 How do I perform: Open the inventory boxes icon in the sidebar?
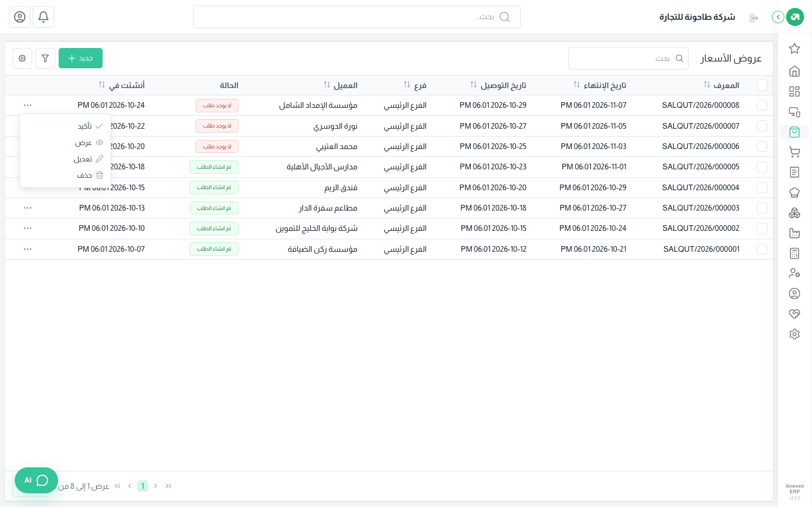point(795,213)
